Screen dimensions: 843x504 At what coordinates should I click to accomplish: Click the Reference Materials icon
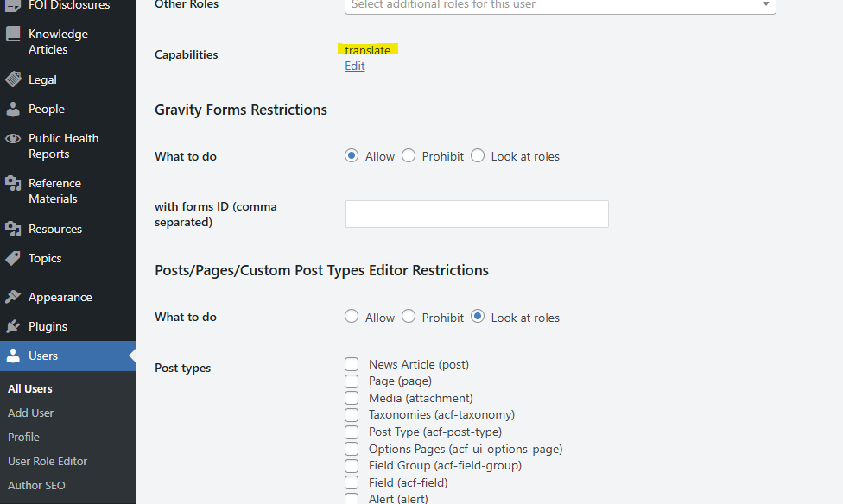[13, 184]
